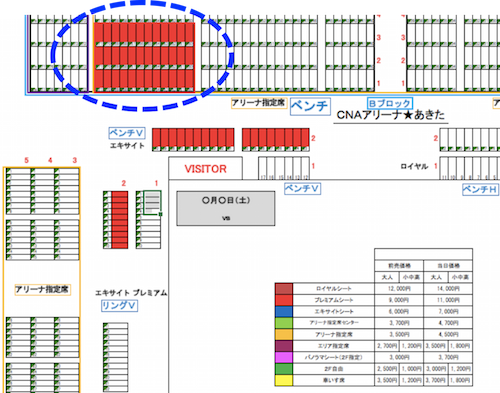This screenshot has height=393, width=500.
Task: Click the ベンチH label
Action: [480, 189]
